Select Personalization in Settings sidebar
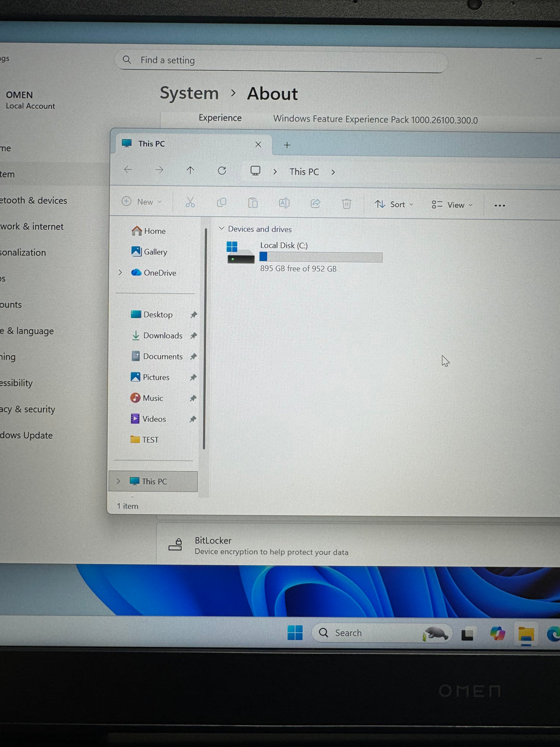The height and width of the screenshot is (747, 560). (23, 252)
